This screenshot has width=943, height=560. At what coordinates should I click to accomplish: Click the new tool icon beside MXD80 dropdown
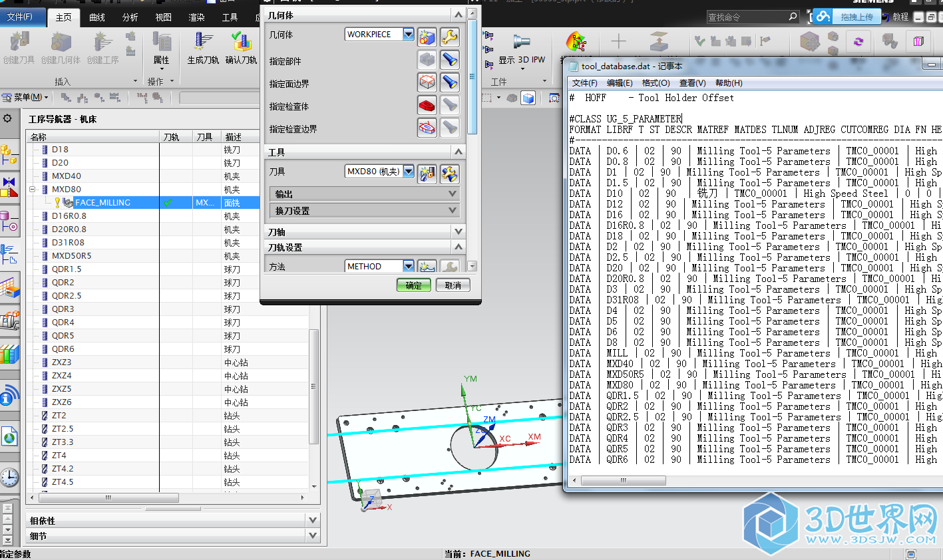(427, 174)
